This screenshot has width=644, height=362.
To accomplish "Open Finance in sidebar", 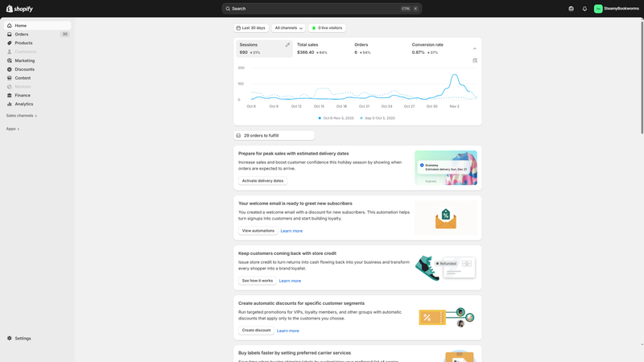I will [x=37, y=95].
